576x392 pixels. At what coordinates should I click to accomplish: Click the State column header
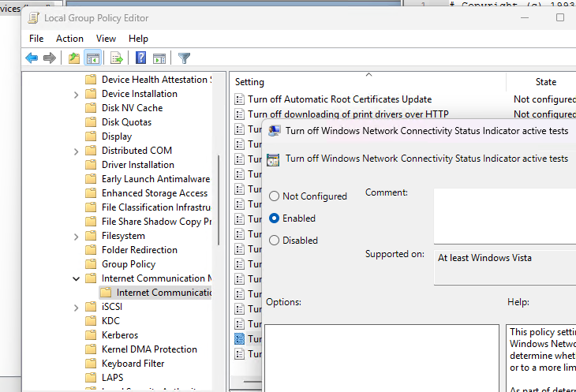(545, 82)
